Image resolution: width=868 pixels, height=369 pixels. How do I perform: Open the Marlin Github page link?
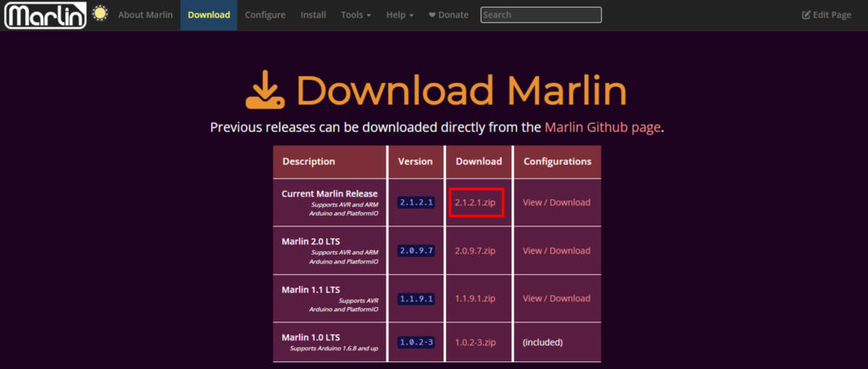[x=602, y=127]
